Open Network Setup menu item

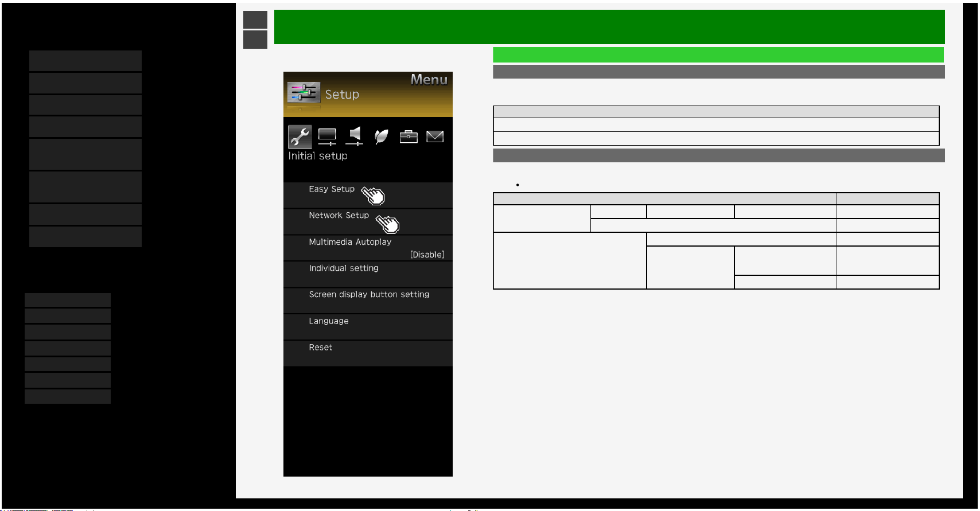point(368,222)
